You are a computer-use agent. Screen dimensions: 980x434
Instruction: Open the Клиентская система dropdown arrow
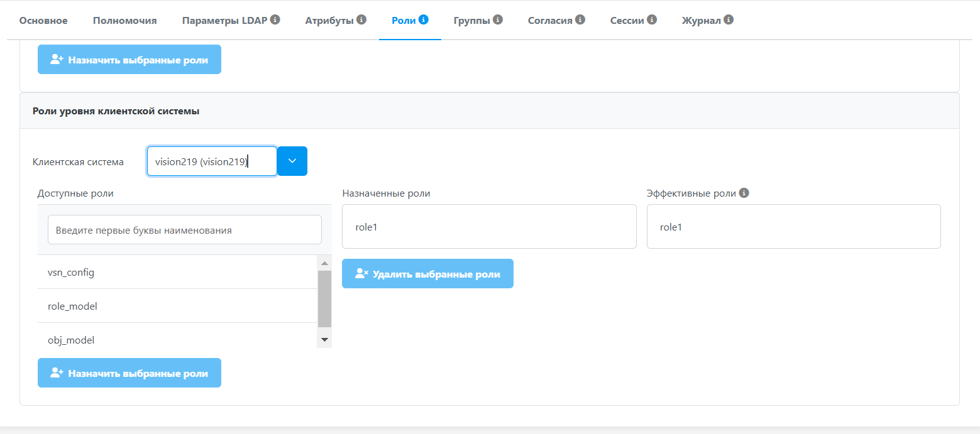292,161
